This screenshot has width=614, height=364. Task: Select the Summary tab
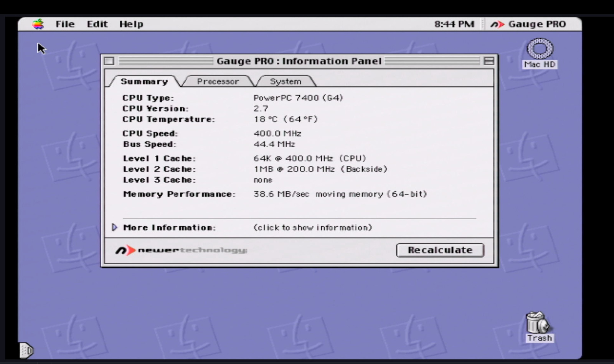pyautogui.click(x=144, y=81)
